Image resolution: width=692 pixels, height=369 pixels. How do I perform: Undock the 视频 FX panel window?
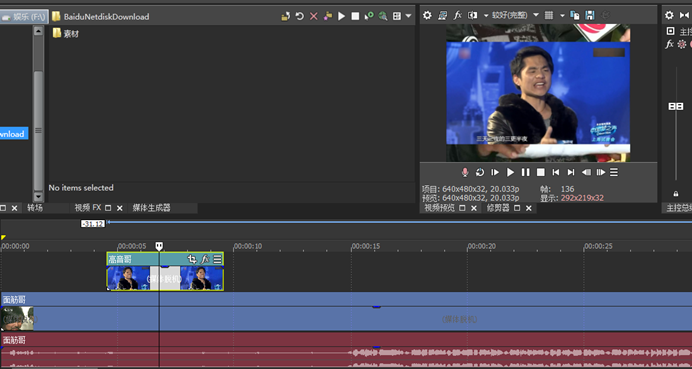[108, 208]
